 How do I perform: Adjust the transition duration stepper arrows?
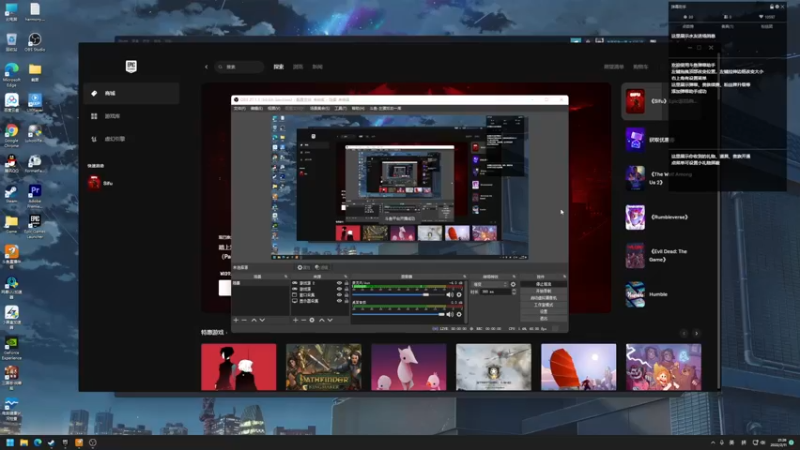point(514,291)
